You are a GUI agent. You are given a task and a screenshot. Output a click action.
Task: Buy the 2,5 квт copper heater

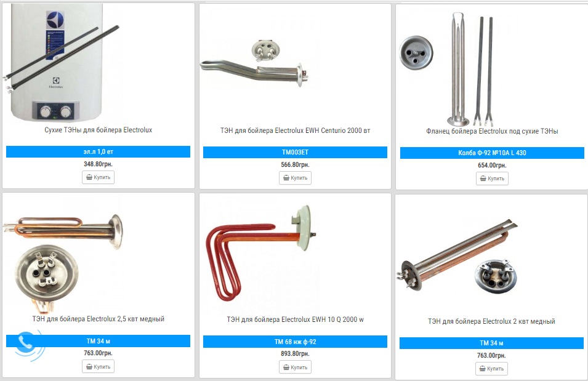point(99,366)
